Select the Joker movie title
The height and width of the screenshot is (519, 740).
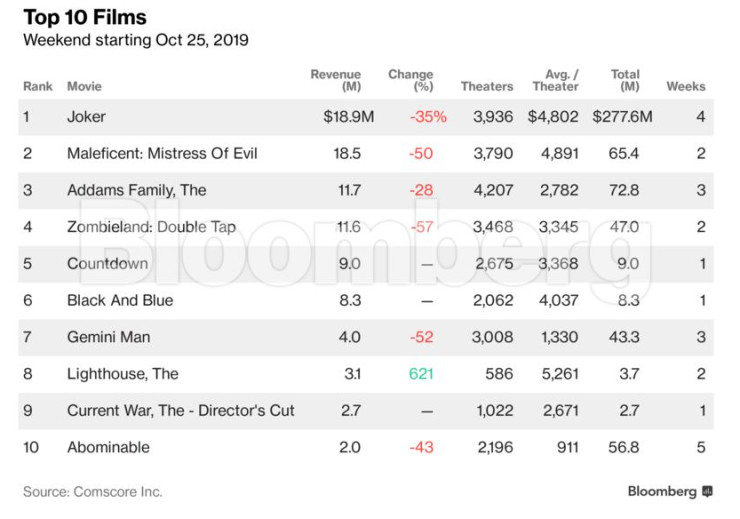coord(86,117)
